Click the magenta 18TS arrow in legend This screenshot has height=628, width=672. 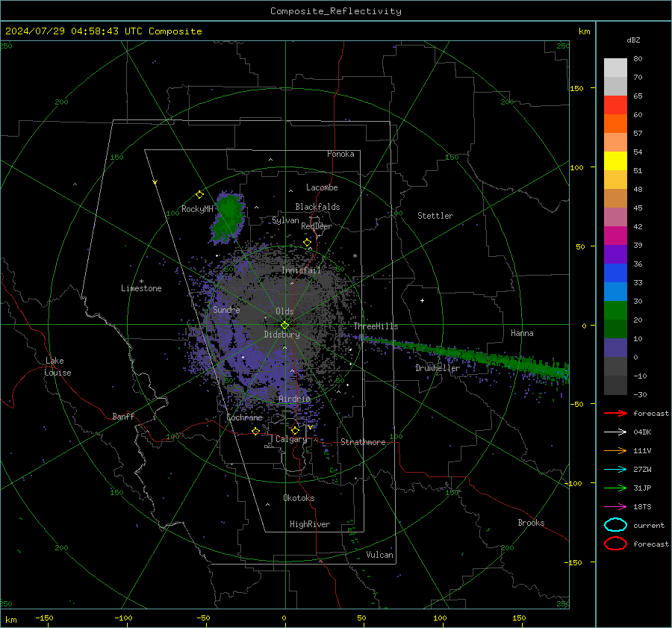[615, 507]
